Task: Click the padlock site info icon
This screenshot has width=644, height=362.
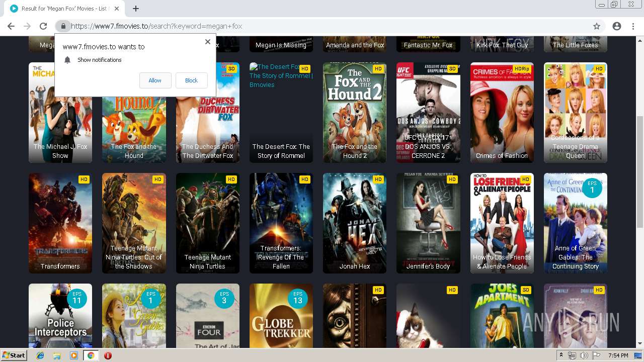Action: tap(63, 26)
